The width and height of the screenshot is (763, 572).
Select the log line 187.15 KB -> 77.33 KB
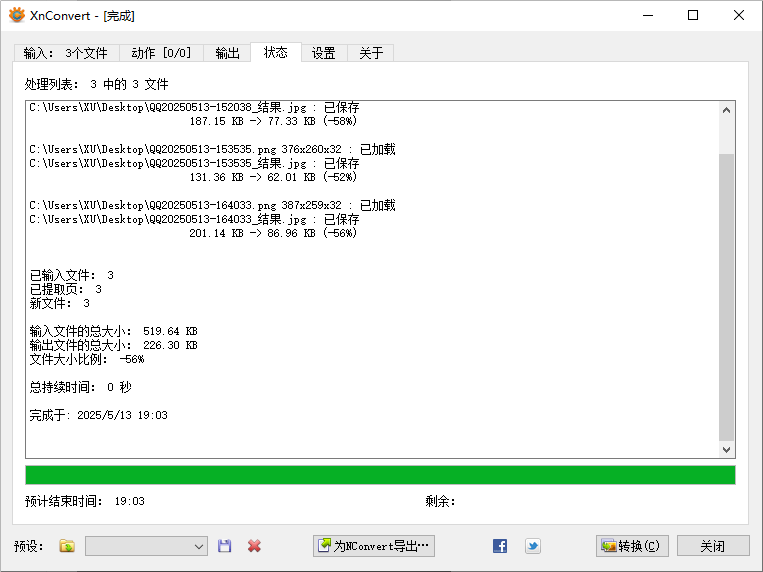pos(273,121)
